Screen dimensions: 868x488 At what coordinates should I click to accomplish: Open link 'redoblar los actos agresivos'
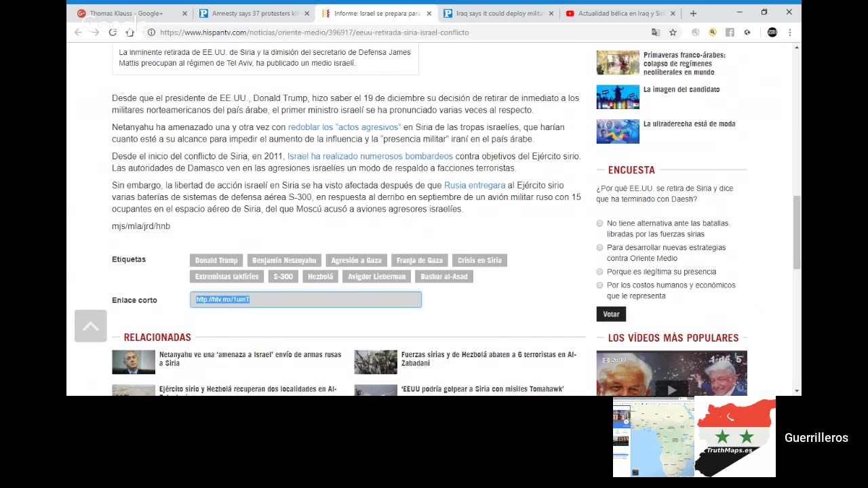click(x=344, y=127)
